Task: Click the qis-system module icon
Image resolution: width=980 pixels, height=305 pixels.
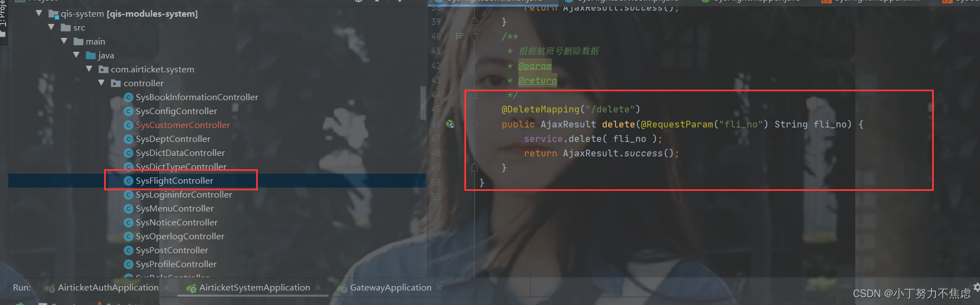Action: pyautogui.click(x=53, y=14)
